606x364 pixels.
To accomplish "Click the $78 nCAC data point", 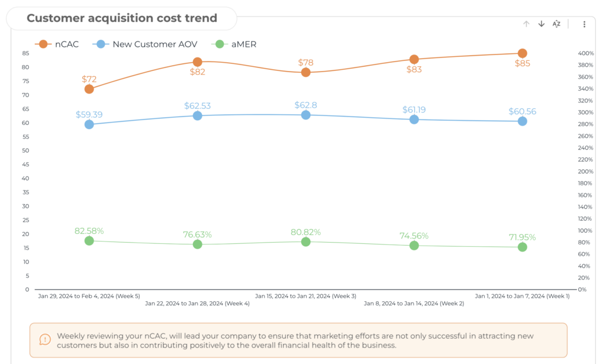I will pos(306,72).
